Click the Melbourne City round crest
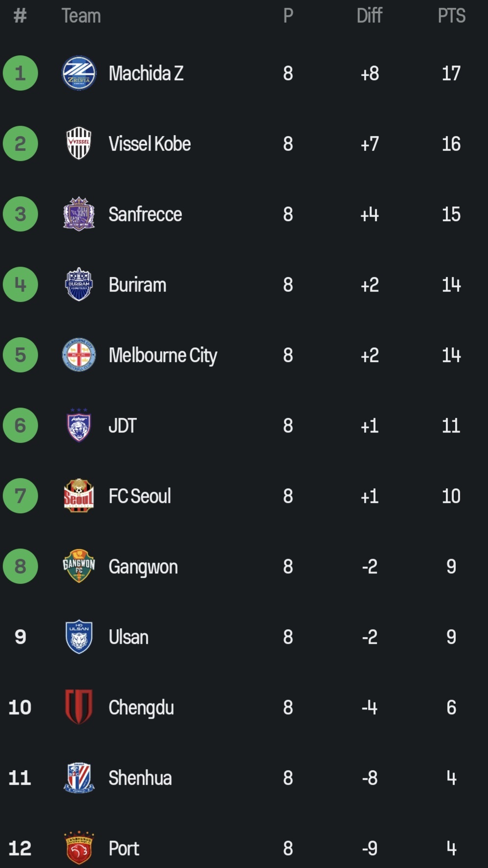 [x=79, y=355]
